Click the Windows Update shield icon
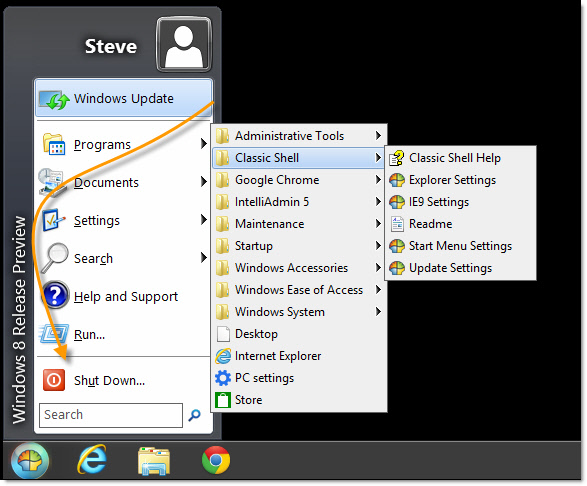587x486 pixels. 54,99
